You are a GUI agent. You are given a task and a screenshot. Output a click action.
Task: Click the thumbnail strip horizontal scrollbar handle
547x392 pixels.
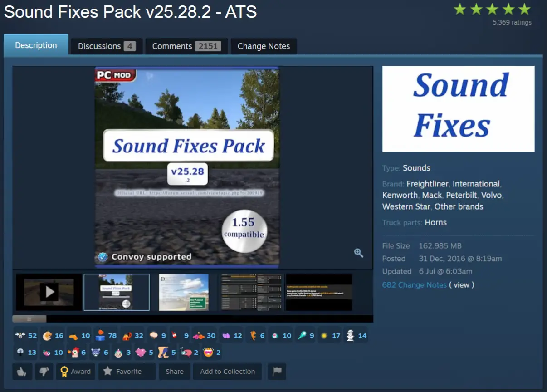click(29, 319)
